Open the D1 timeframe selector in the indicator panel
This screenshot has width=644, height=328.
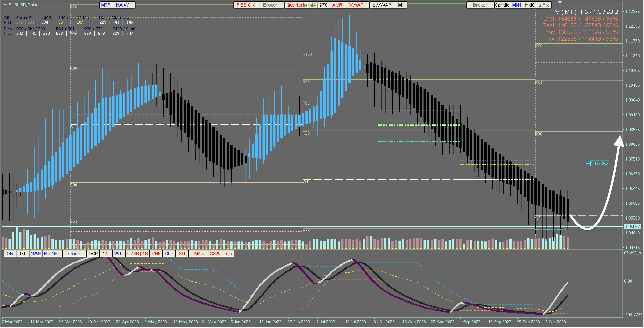pos(23,254)
